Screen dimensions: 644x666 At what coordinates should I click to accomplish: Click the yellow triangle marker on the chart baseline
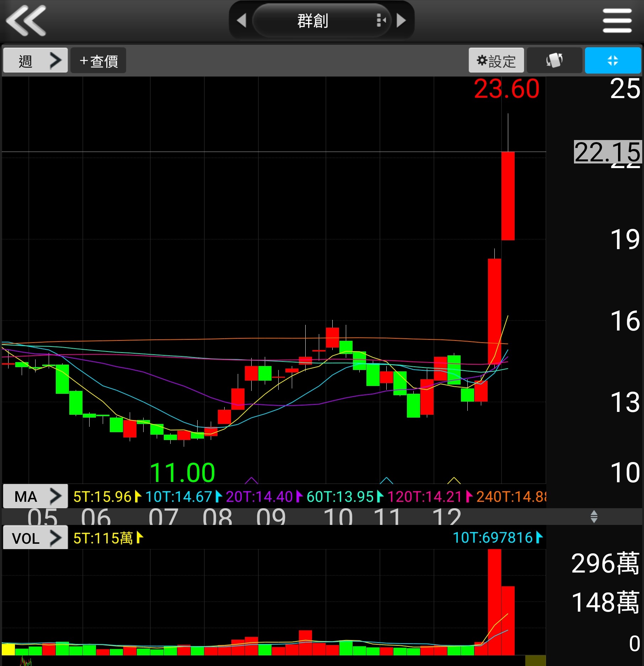pyautogui.click(x=454, y=480)
